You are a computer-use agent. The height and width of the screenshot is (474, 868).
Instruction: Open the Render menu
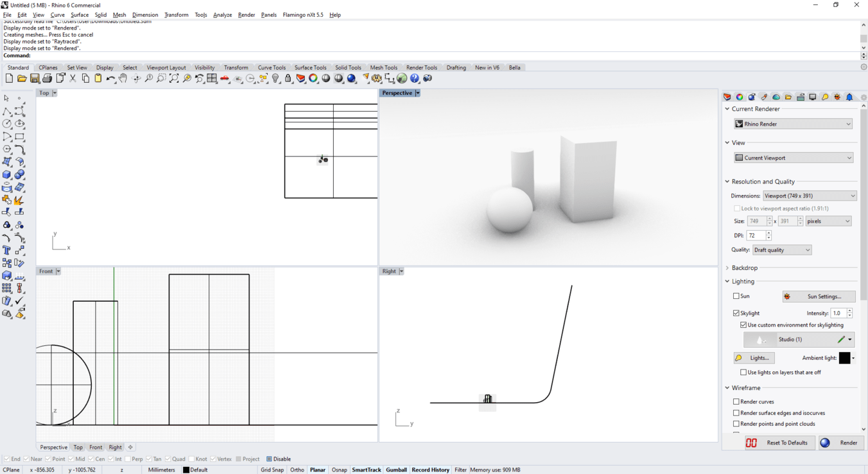[x=246, y=15]
